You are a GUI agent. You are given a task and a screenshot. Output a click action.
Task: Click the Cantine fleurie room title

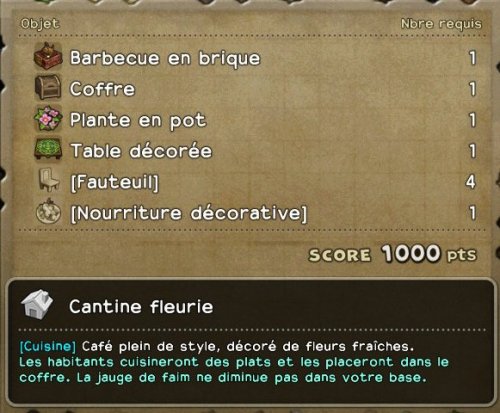141,306
